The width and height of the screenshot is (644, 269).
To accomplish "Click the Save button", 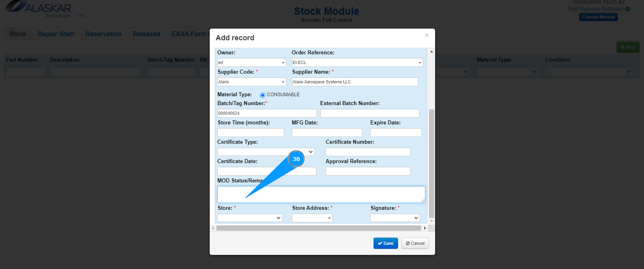I will tap(386, 243).
